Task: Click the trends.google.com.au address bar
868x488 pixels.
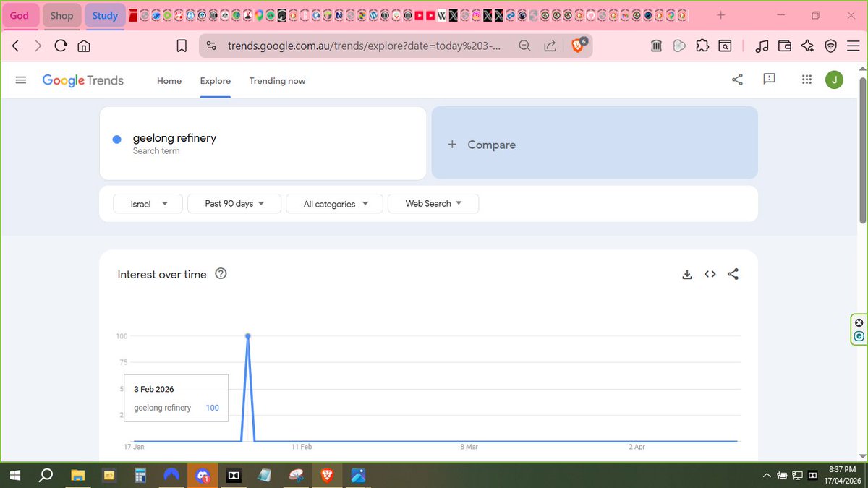Action: pos(364,46)
